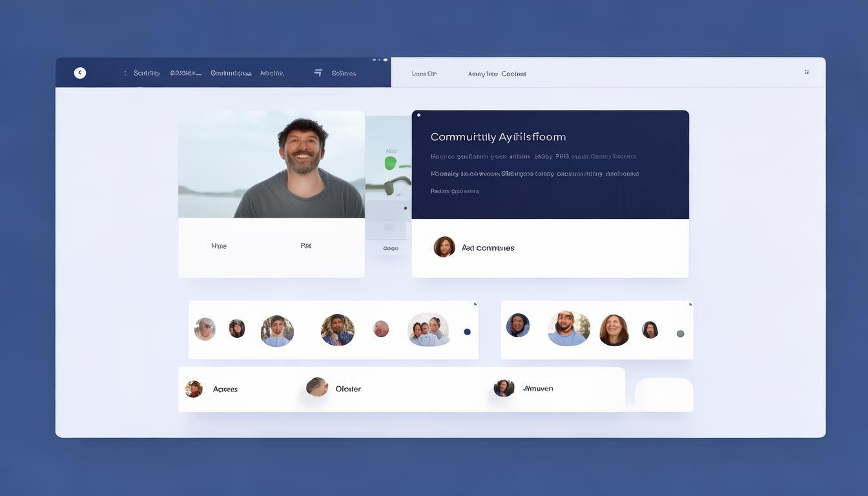The height and width of the screenshot is (496, 868).
Task: Expand the left avatar strip corner arrow
Action: coord(475,304)
